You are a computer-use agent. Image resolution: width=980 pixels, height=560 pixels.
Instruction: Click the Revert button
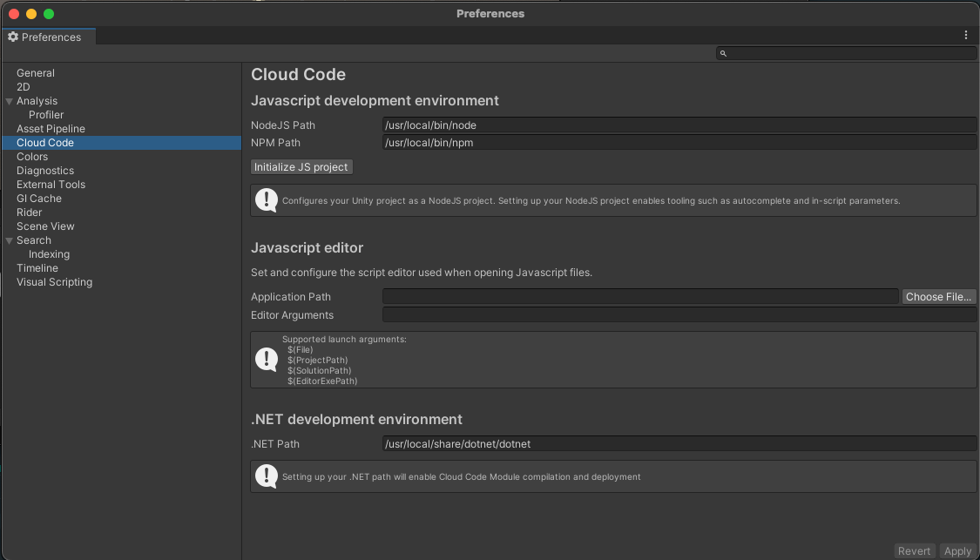tap(915, 550)
